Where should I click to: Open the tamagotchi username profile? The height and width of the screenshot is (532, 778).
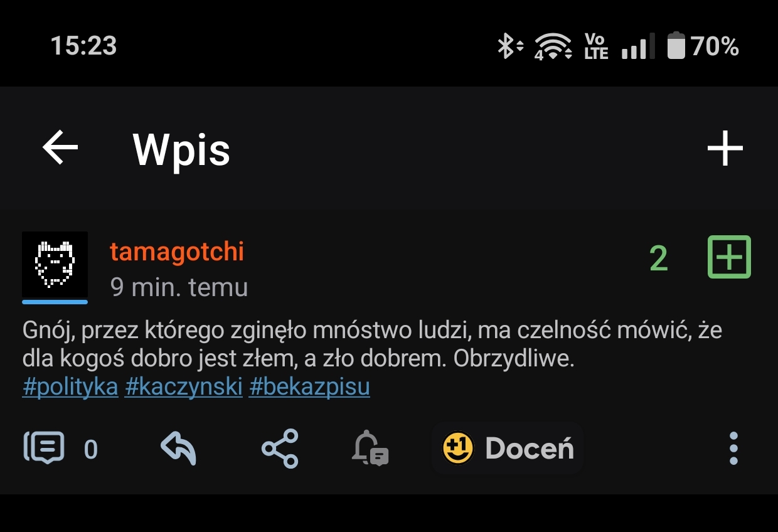pyautogui.click(x=177, y=252)
